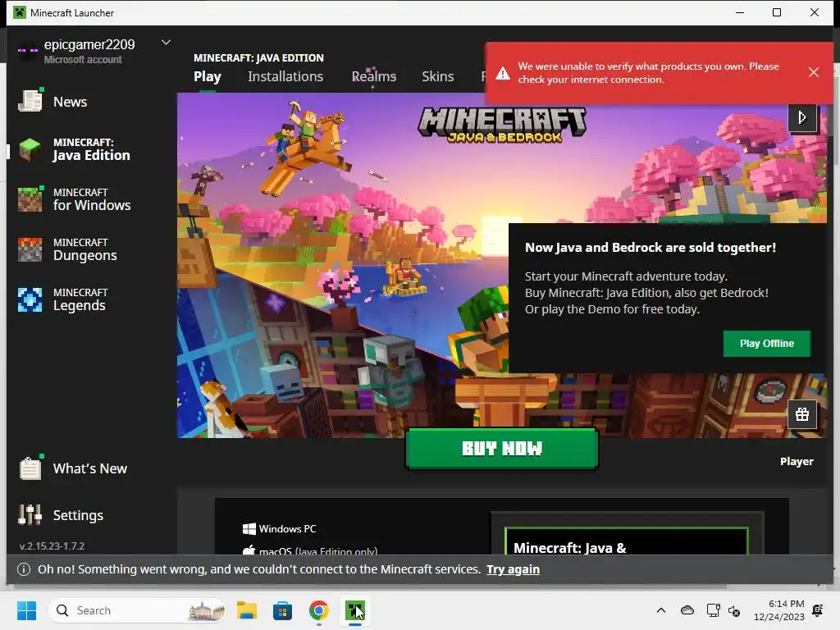Open File Explorer from taskbar
Image resolution: width=840 pixels, height=630 pixels.
pos(247,610)
